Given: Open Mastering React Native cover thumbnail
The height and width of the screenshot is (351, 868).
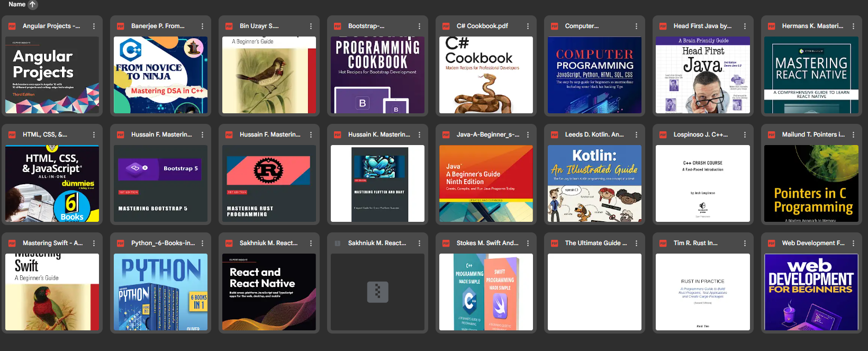Looking at the screenshot, I should [811, 75].
